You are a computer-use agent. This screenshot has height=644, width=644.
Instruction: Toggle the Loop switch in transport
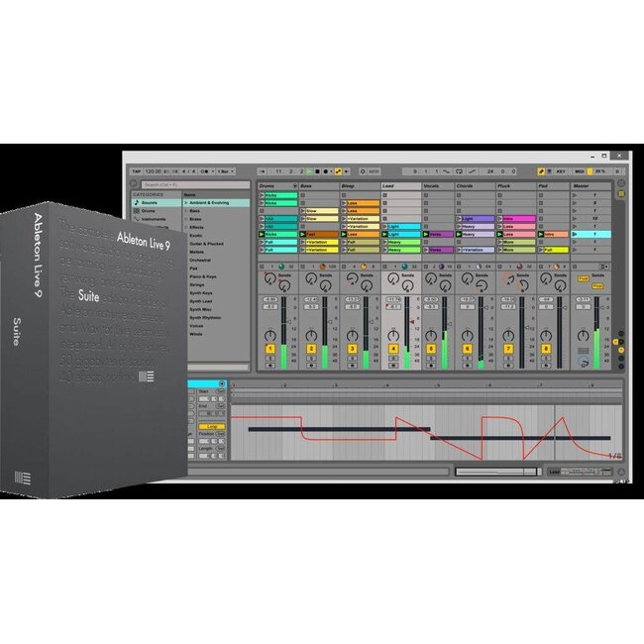point(459,171)
